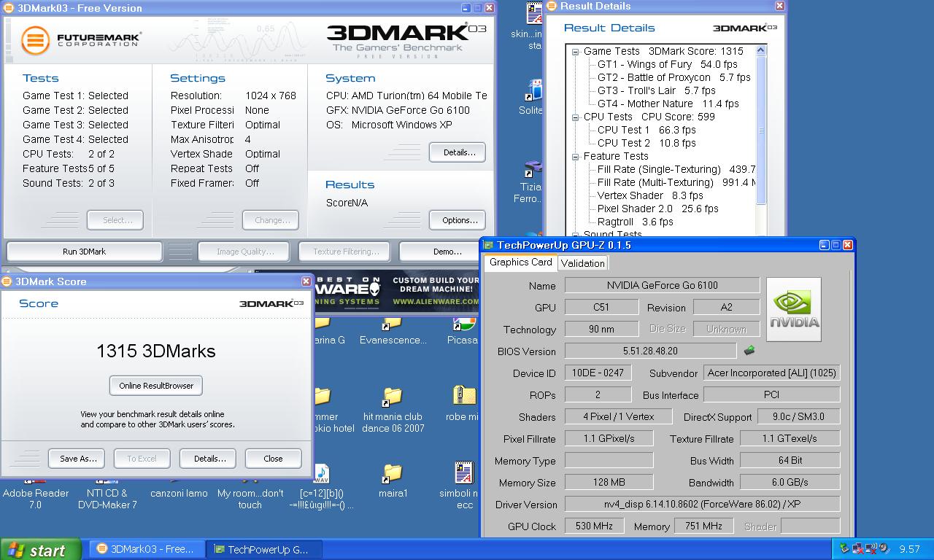
Task: Select Pixel Shader 2.0 result row
Action: point(657,209)
